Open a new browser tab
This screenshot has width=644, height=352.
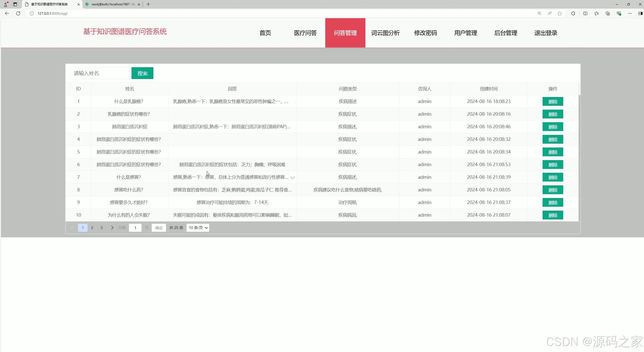(148, 4)
